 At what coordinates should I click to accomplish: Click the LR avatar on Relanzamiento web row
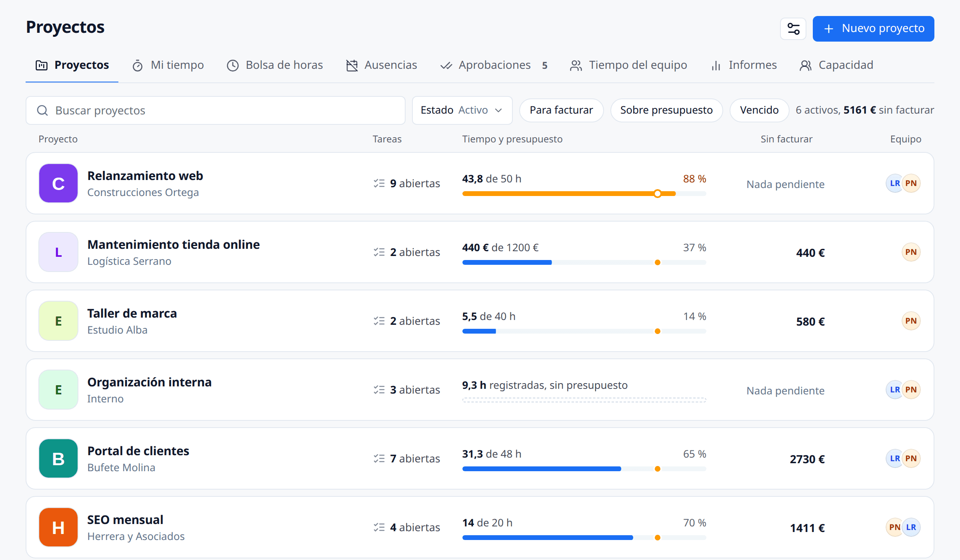click(x=894, y=183)
